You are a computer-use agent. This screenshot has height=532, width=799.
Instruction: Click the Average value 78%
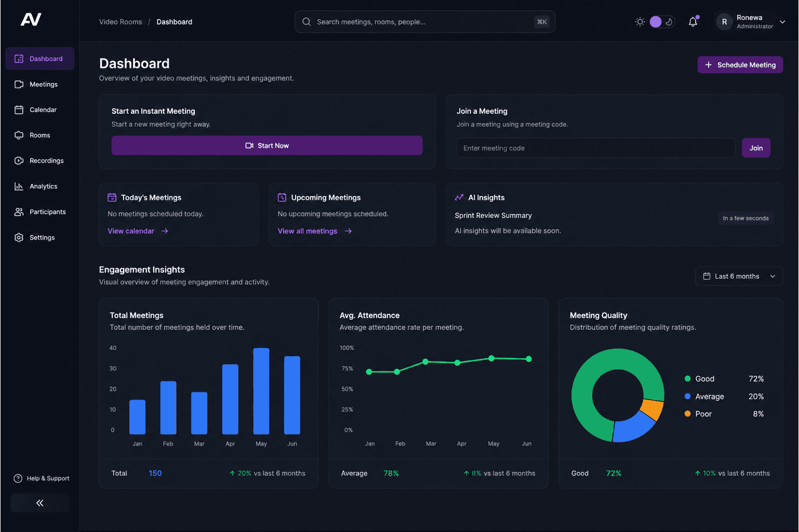(391, 473)
